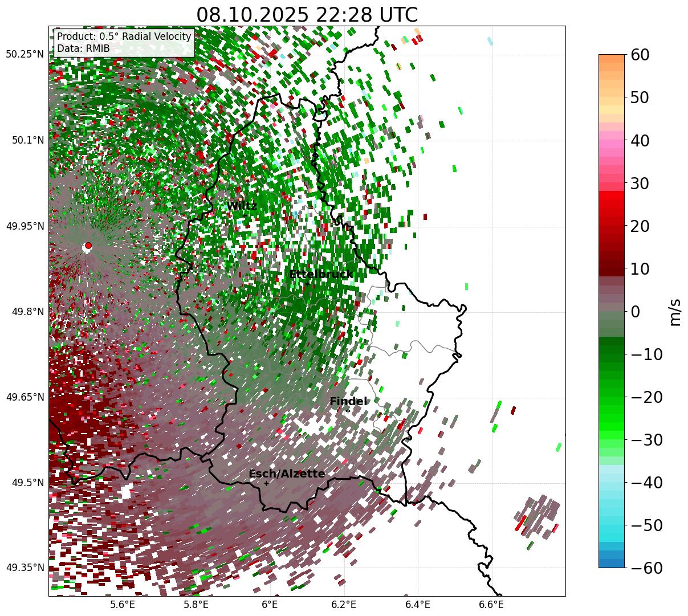Click the 6°E longitude tick label
This screenshot has width=688, height=616.
(270, 605)
